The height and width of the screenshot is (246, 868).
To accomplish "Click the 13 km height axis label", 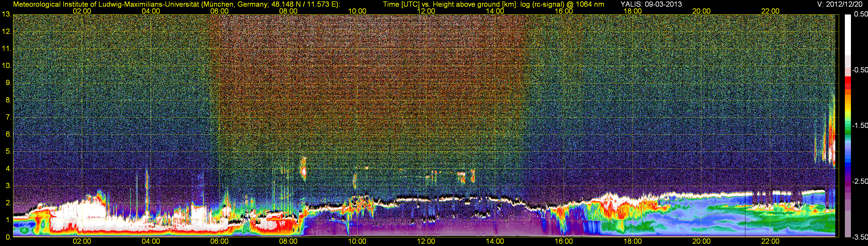I will [6, 14].
